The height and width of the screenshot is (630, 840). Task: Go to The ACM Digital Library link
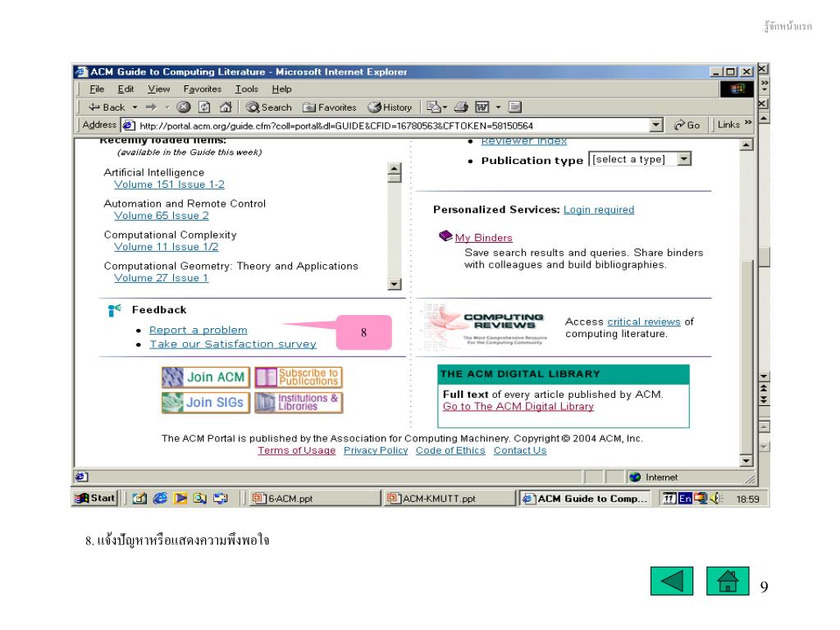tap(518, 406)
